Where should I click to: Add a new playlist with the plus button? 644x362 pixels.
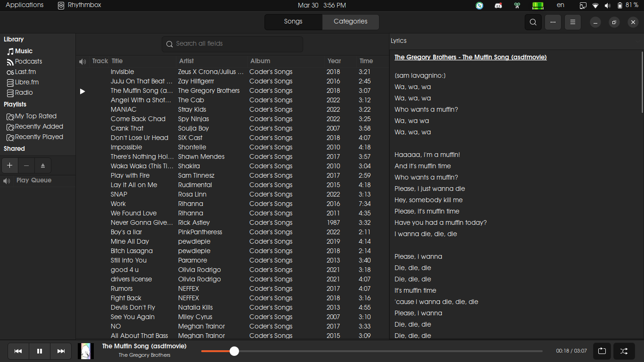pyautogui.click(x=10, y=165)
